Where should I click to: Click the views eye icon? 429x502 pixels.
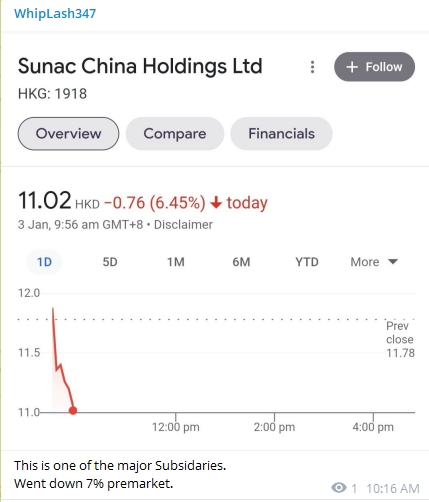(339, 488)
